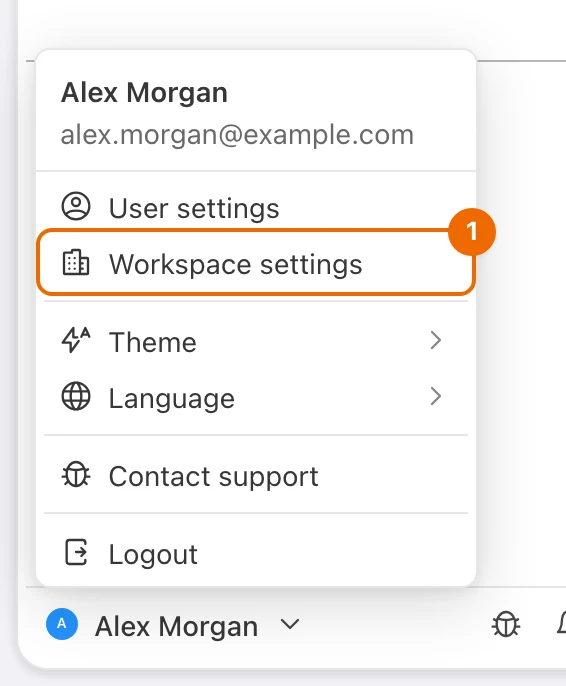Screen dimensions: 566x686
Task: Click the bug icon in the bottom bar
Action: coord(506,624)
